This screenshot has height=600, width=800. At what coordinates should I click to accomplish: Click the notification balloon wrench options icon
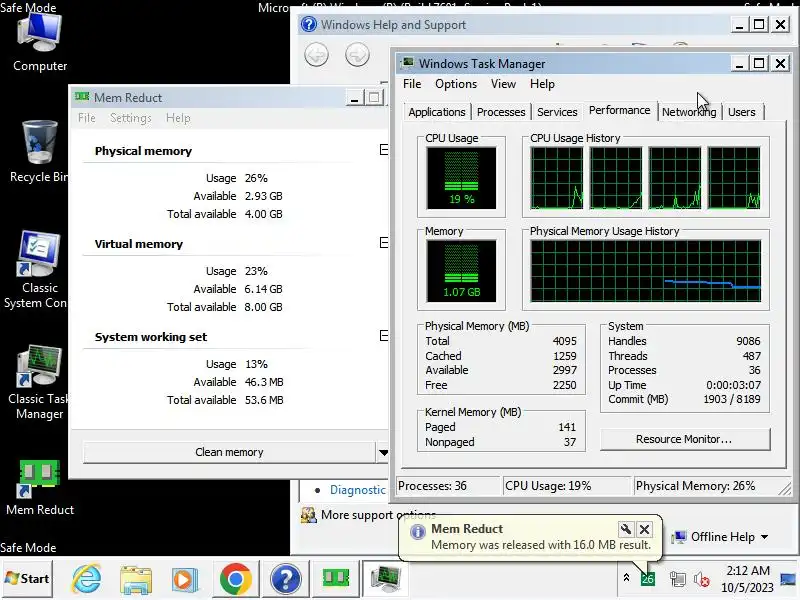[x=626, y=529]
